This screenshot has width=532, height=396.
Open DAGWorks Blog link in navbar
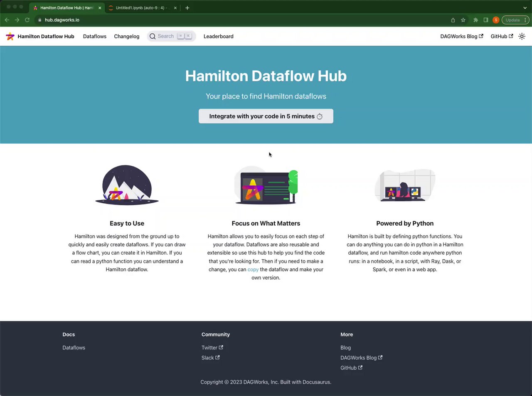click(462, 37)
